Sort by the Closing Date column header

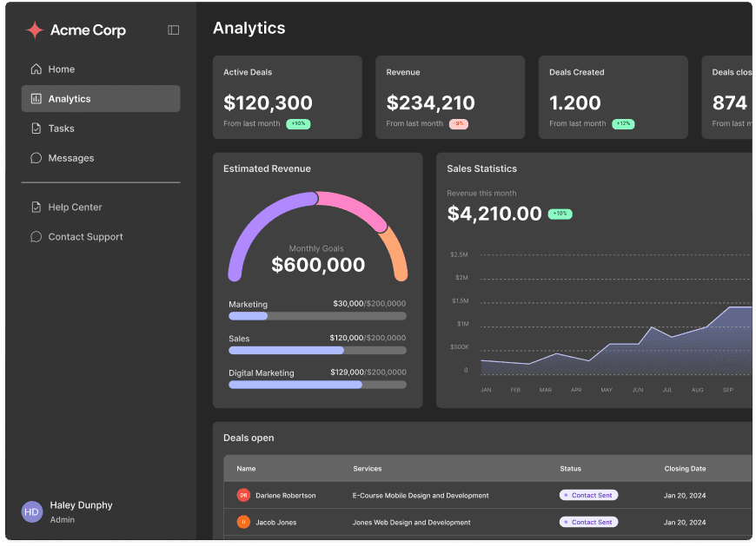coord(685,469)
